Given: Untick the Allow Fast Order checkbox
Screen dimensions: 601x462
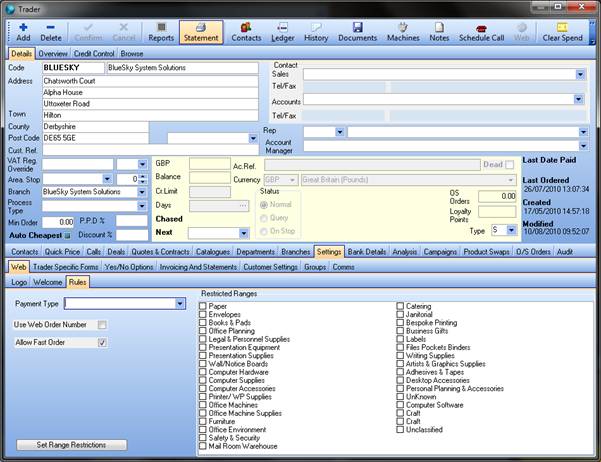Looking at the screenshot, I should (102, 342).
